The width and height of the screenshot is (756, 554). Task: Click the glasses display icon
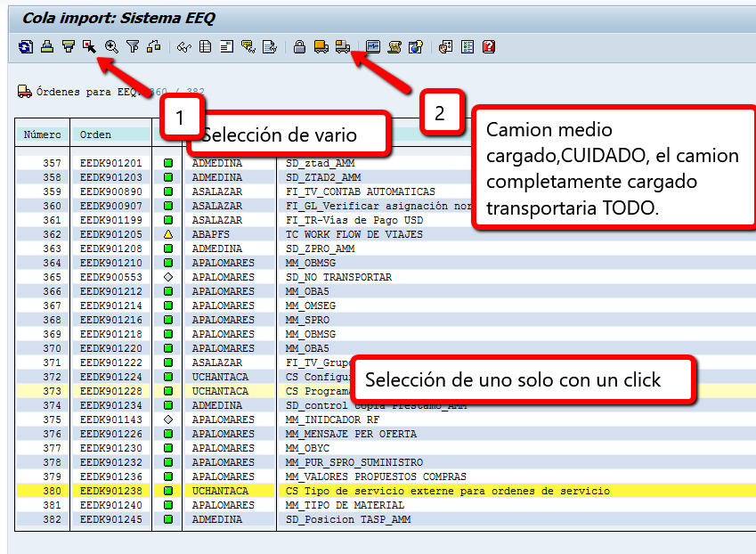coord(184,46)
